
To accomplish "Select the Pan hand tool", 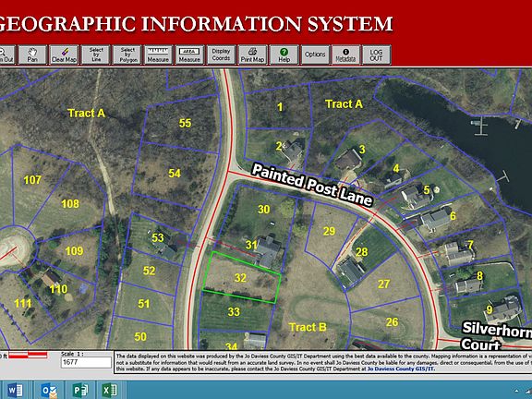I will 32,55.
